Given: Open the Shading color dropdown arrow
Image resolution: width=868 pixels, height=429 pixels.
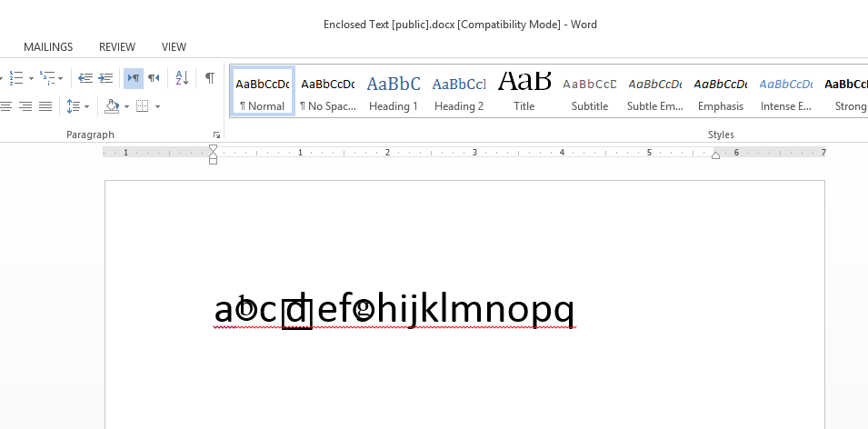Looking at the screenshot, I should tap(126, 106).
